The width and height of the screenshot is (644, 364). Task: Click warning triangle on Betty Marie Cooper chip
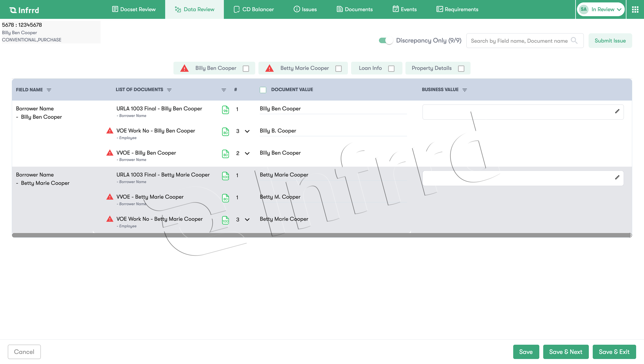pyautogui.click(x=270, y=68)
